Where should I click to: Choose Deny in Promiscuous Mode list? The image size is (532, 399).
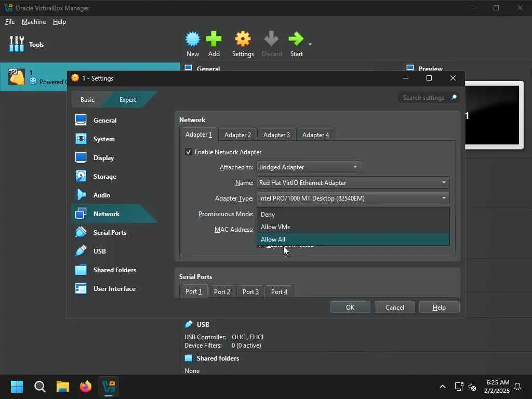[353, 215]
